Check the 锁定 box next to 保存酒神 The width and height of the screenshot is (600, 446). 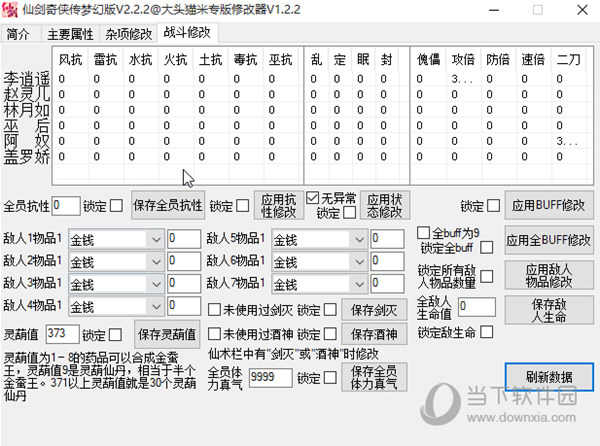(330, 334)
